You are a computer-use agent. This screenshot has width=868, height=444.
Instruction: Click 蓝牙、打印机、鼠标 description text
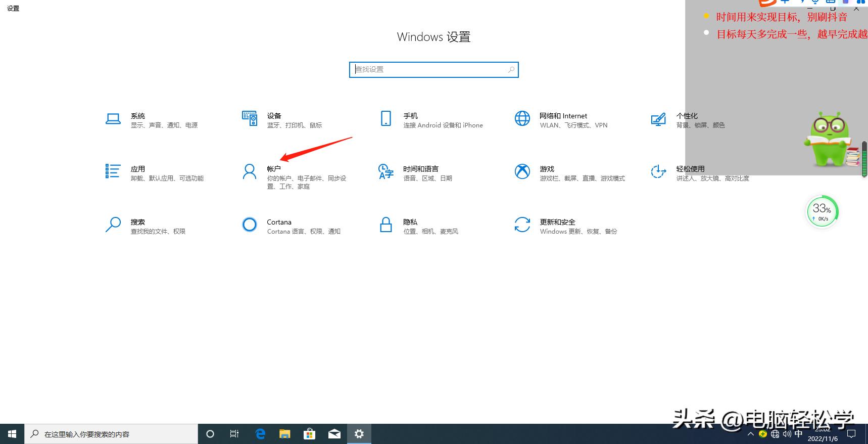click(x=295, y=125)
